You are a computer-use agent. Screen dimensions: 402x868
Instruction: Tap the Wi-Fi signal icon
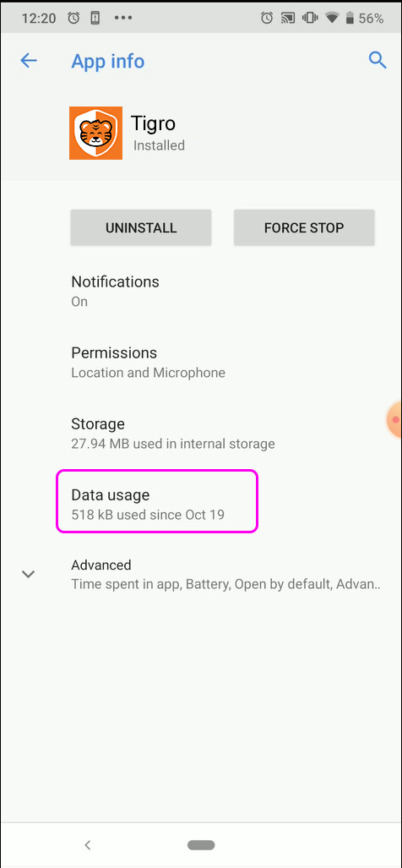332,19
